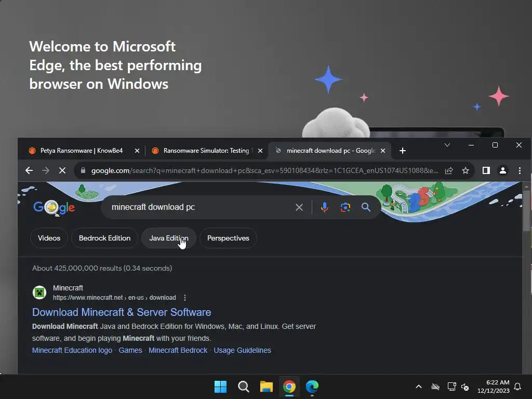Filter by Java Edition chip
The width and height of the screenshot is (532, 399).
pyautogui.click(x=169, y=238)
